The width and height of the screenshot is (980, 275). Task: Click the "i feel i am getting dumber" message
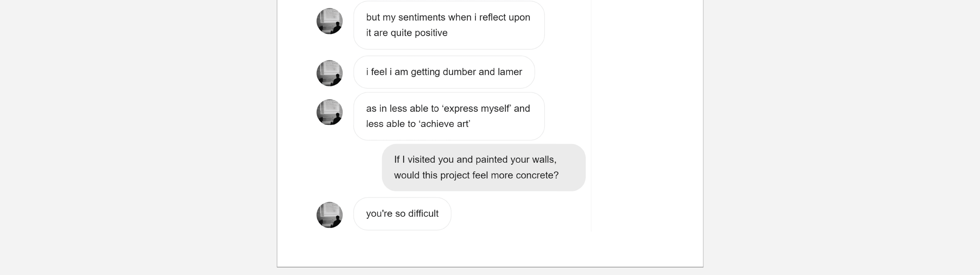click(x=444, y=72)
